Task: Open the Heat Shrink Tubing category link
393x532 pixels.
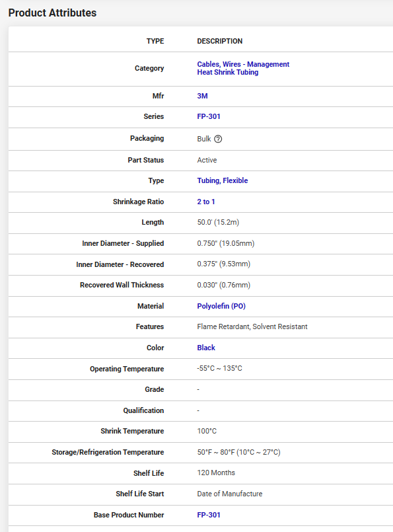Action: (227, 72)
